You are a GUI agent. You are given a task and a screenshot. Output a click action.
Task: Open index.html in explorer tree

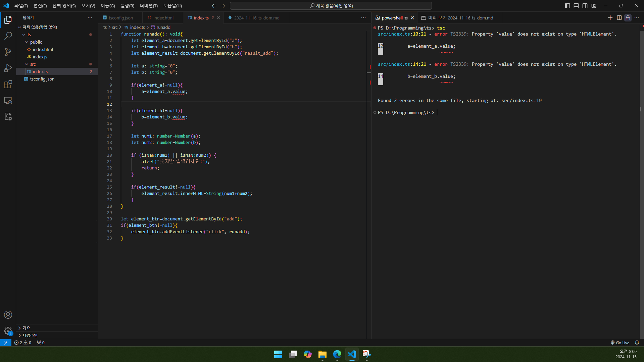click(x=57, y=49)
